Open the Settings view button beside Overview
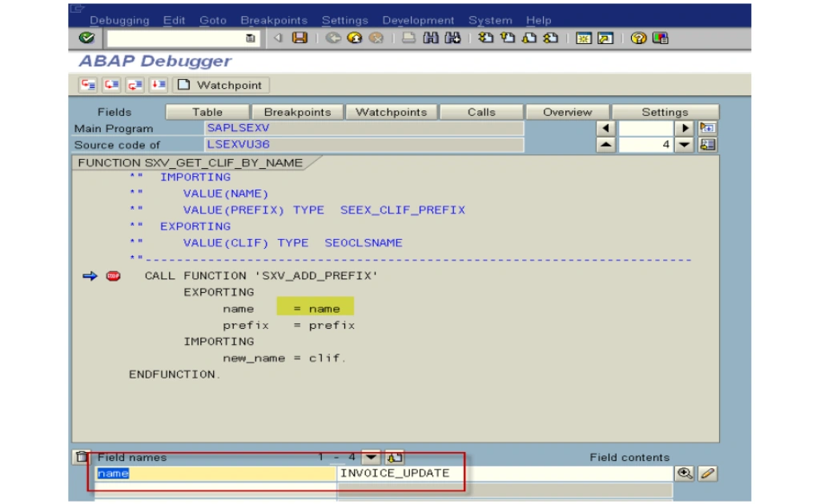Viewport: 820px width, 504px height. point(665,112)
